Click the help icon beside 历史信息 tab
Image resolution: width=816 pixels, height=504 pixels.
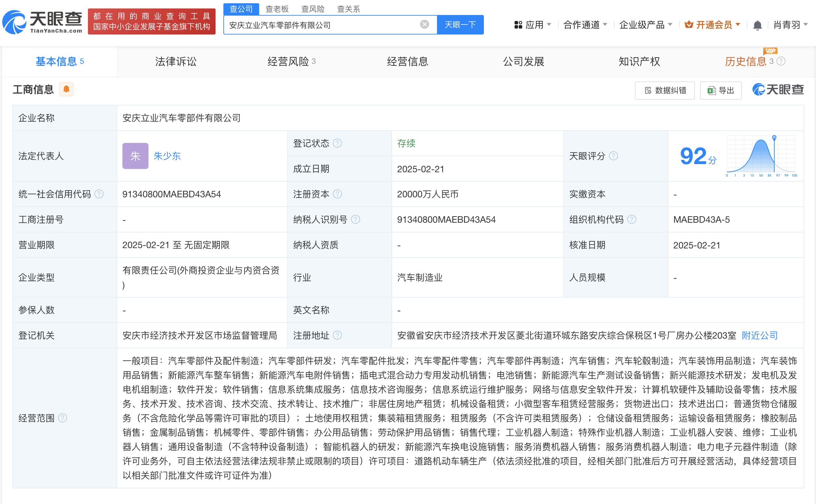(x=781, y=61)
